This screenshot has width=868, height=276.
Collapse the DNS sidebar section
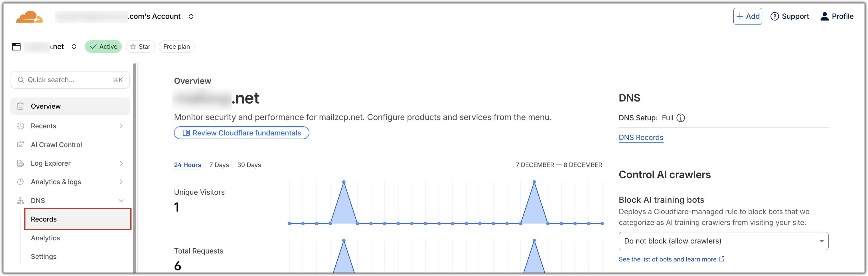pyautogui.click(x=121, y=200)
